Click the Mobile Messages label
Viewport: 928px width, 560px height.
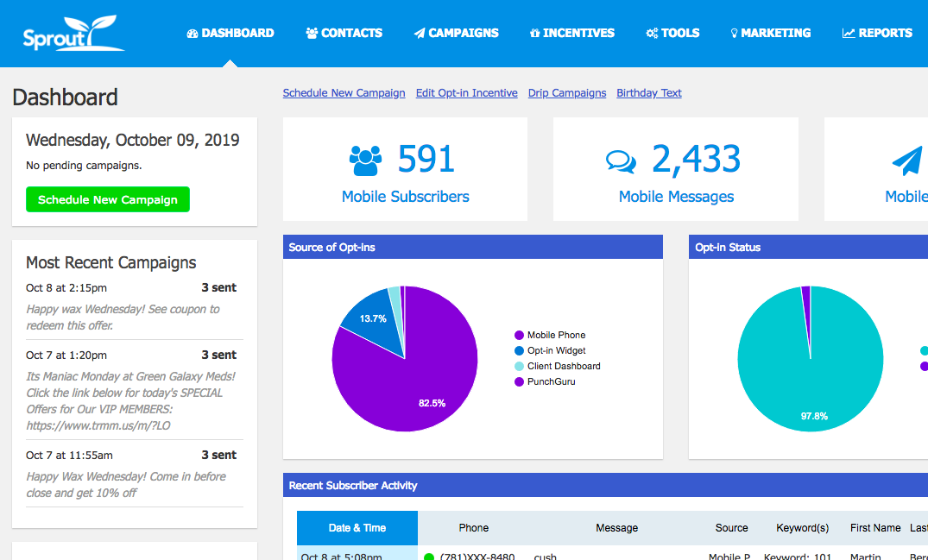click(676, 197)
